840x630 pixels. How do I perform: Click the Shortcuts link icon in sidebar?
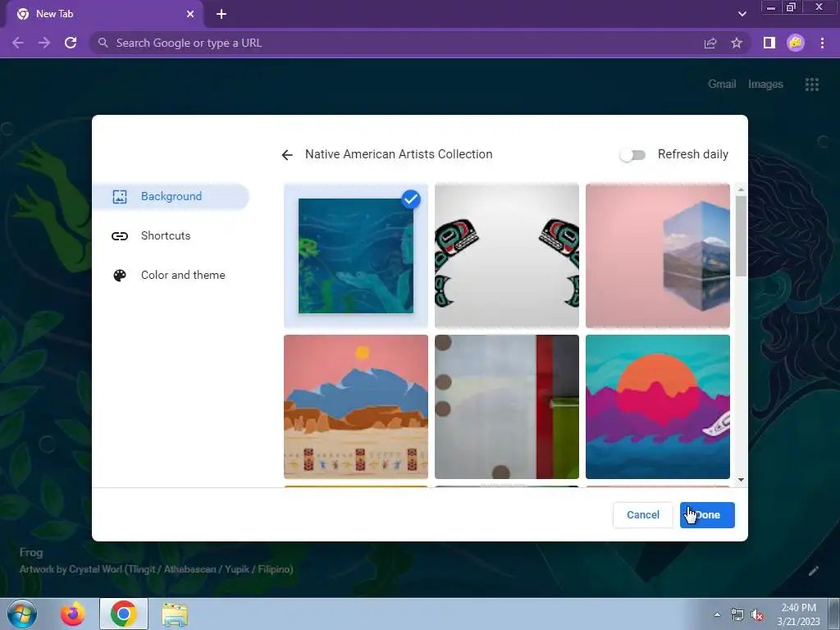pyautogui.click(x=120, y=236)
